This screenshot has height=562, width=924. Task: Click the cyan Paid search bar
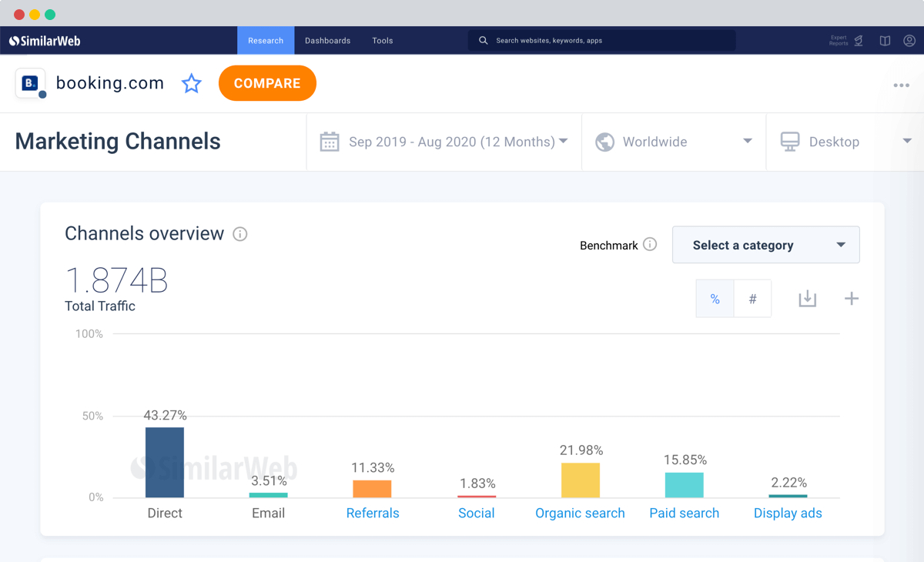(x=685, y=485)
